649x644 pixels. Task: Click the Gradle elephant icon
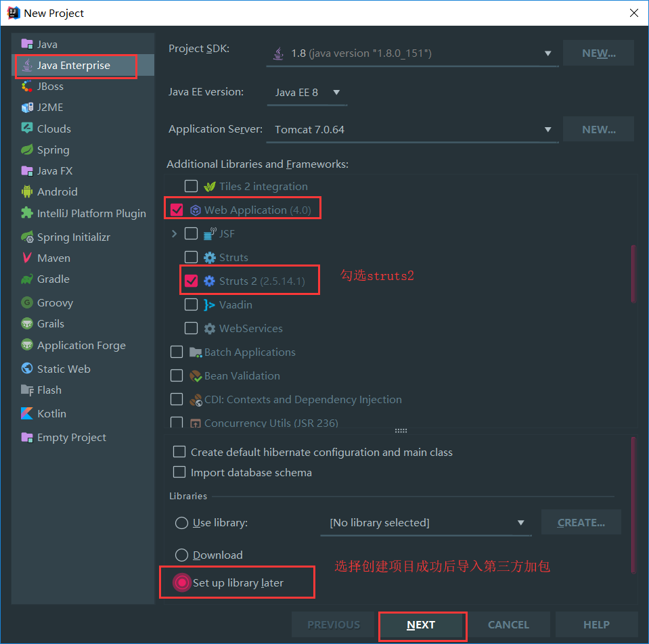[27, 279]
